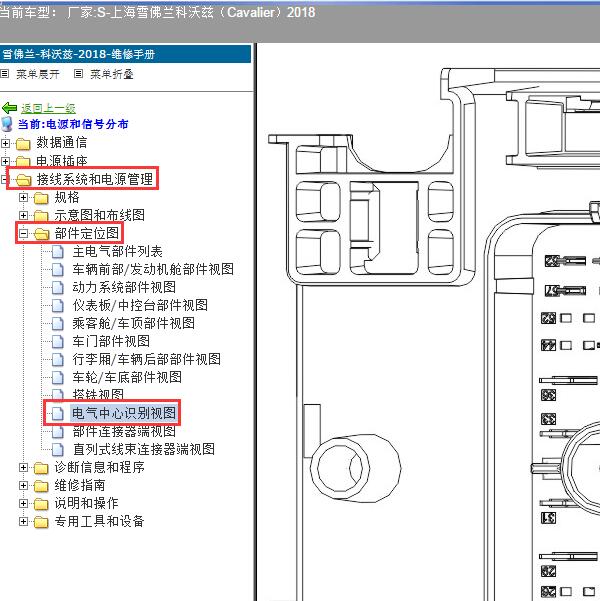Click the 车轮/车底部件视图 document icon

58,378
